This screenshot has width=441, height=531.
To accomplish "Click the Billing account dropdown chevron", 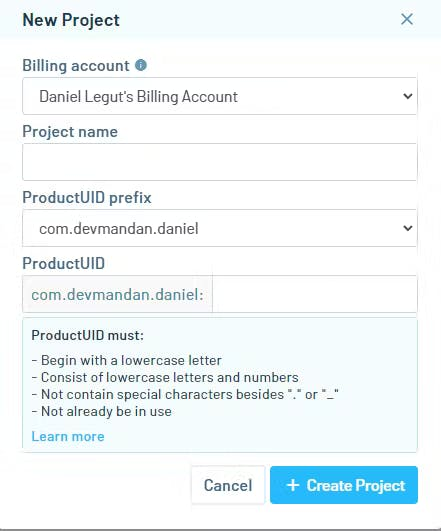I will (x=408, y=96).
